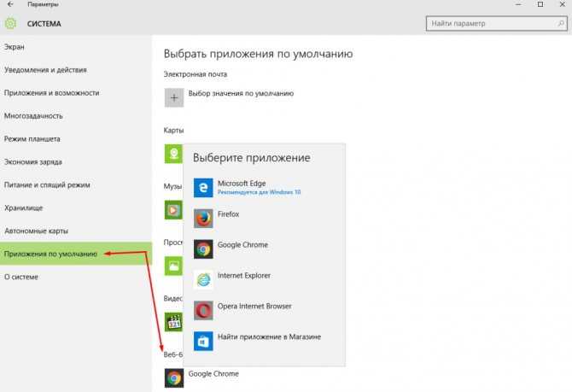Screen dimensions: 572x392
Task: Click the green Maps app icon
Action: [x=173, y=154]
